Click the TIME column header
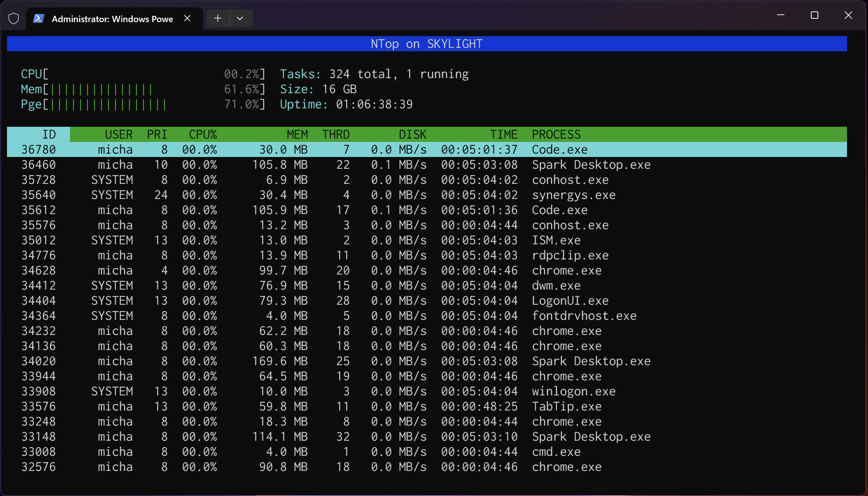The height and width of the screenshot is (496, 868). pyautogui.click(x=504, y=135)
